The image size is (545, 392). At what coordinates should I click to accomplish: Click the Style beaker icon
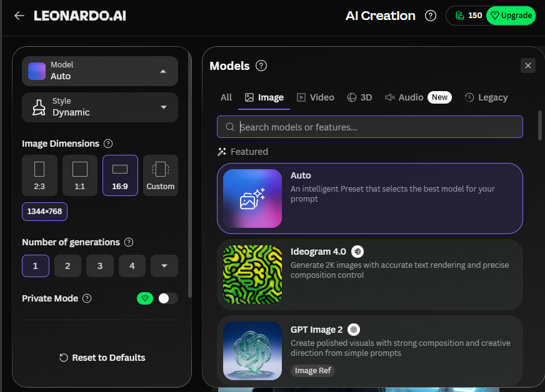pyautogui.click(x=39, y=107)
